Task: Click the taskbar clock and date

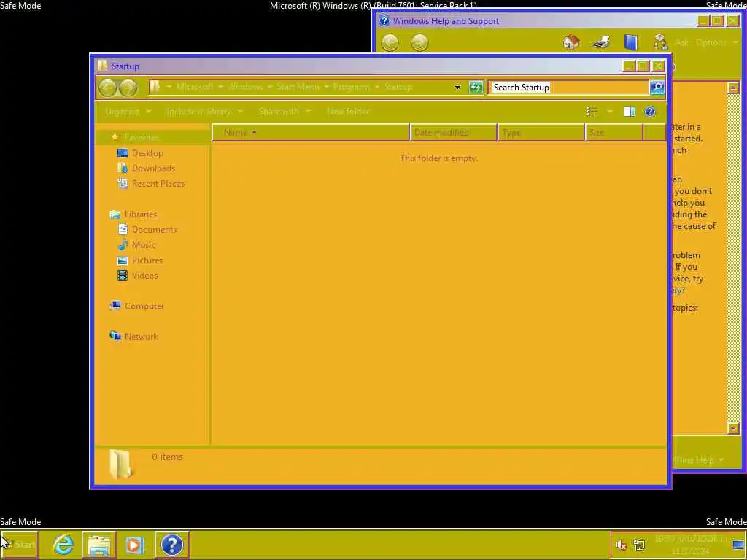Action: (x=691, y=545)
